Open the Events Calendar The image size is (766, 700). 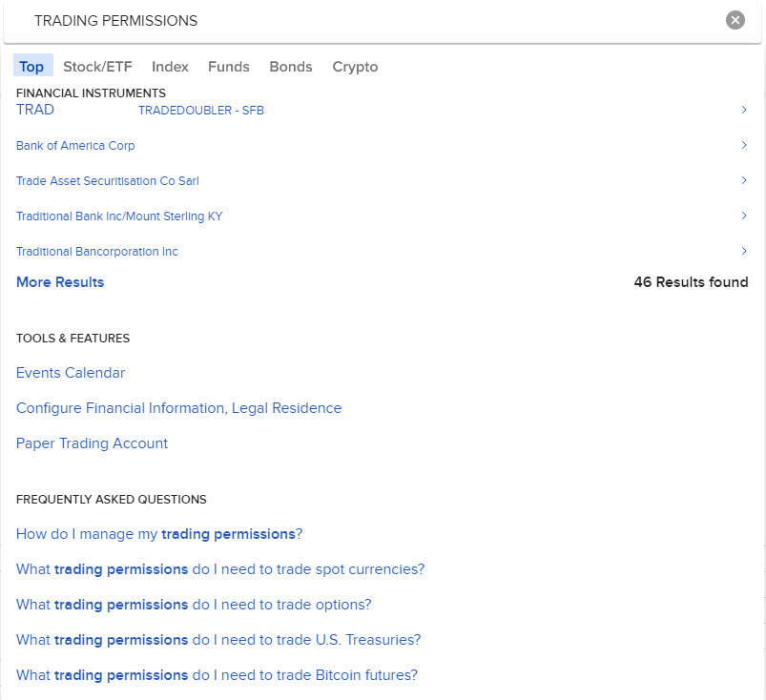70,373
